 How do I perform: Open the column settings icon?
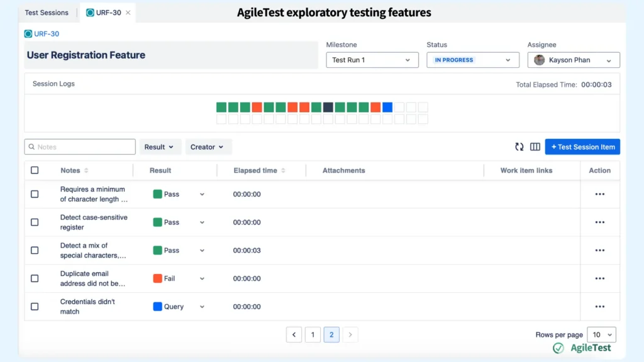pos(535,146)
